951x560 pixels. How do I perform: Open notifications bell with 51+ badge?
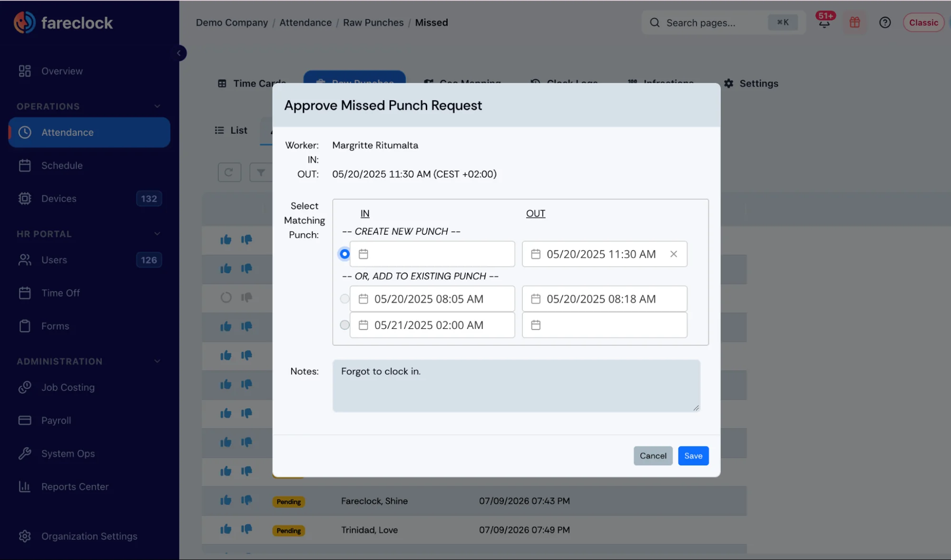point(824,22)
